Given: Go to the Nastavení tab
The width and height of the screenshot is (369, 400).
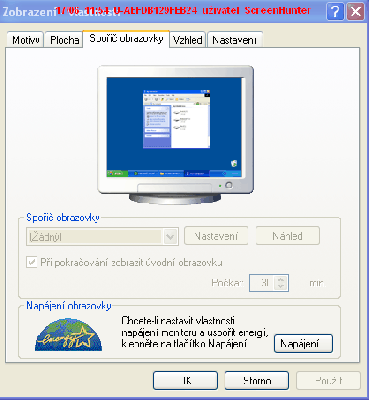Looking at the screenshot, I should click(x=235, y=40).
